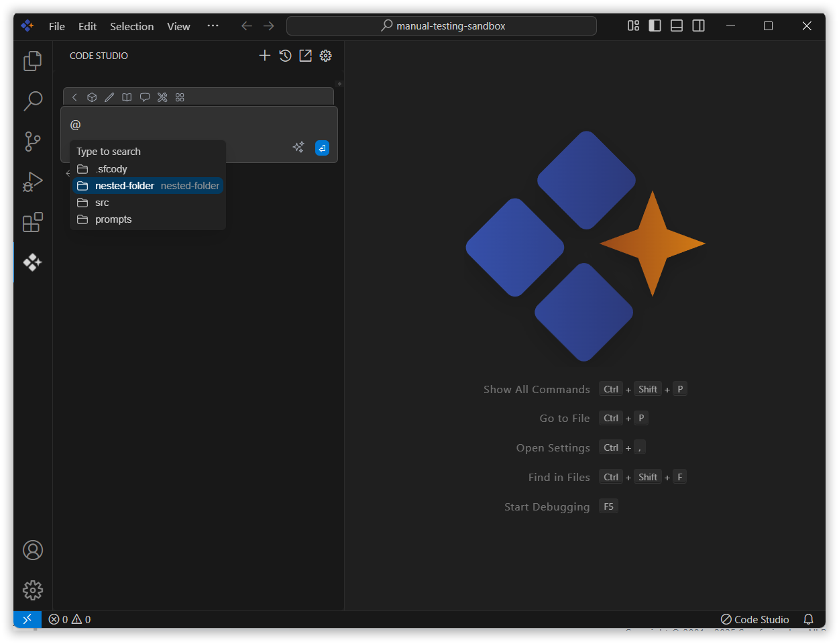Open Run and Debug view
Screen dimensions: 839x644
tap(32, 182)
